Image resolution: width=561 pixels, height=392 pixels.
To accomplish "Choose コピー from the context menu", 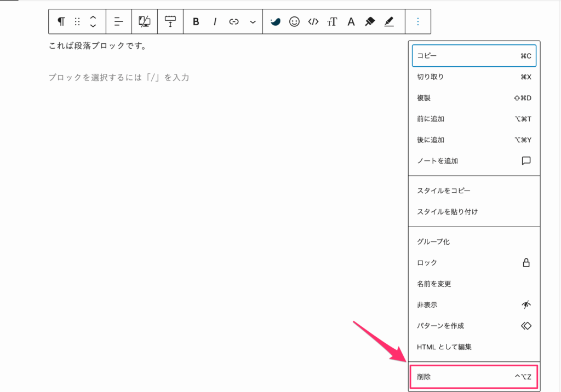I will click(x=474, y=55).
